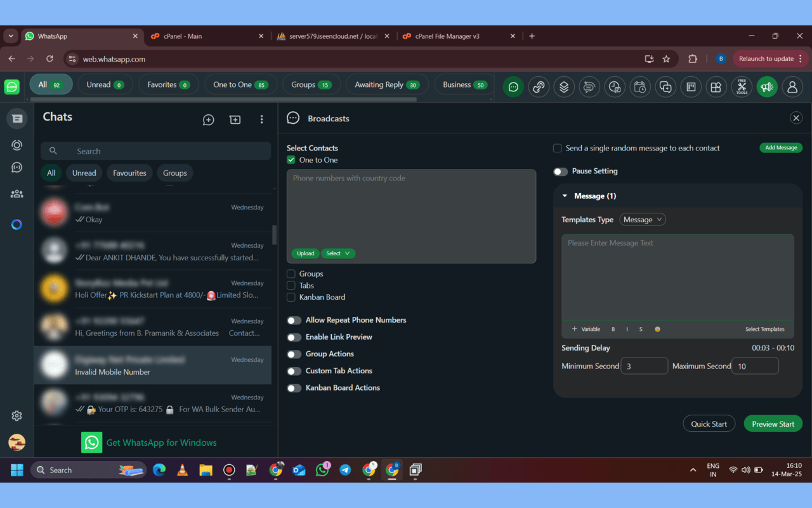Open the user profile icon in toolbar
Screen dimensions: 812x508
point(792,87)
